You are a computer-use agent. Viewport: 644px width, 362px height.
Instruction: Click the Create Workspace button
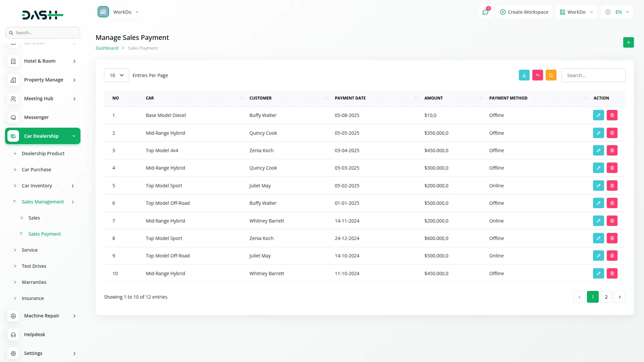click(524, 12)
